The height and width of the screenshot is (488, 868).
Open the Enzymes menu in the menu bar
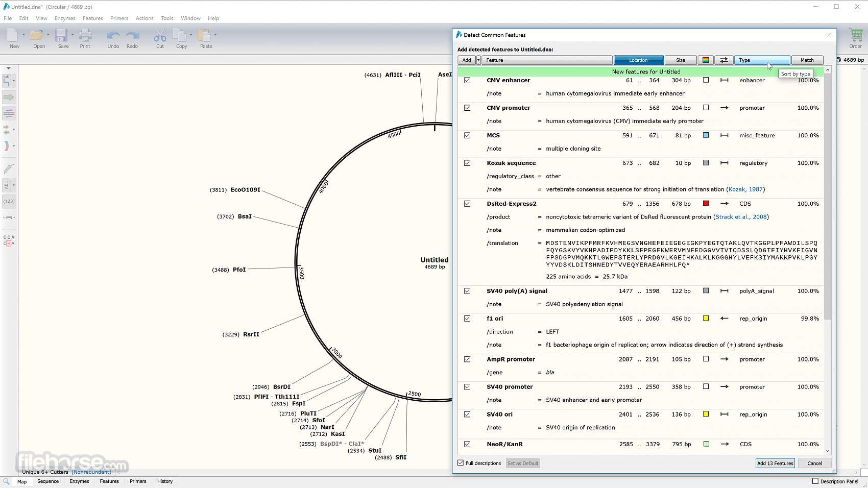click(x=65, y=18)
